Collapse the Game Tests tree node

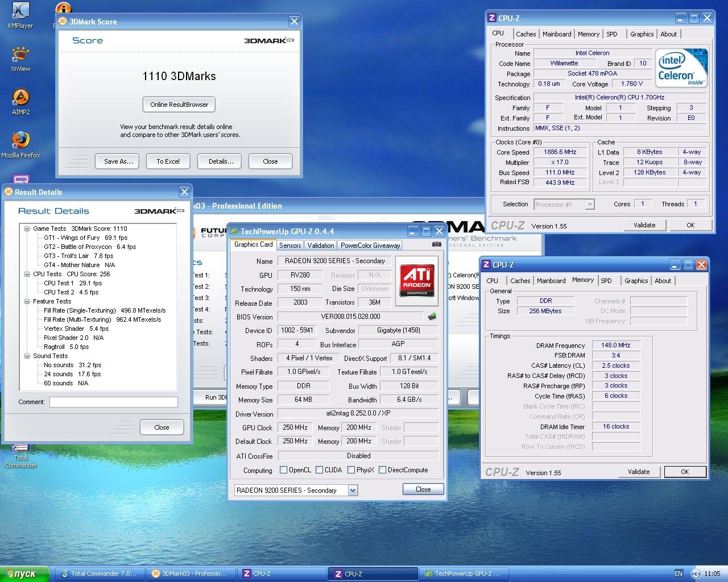pyautogui.click(x=27, y=228)
